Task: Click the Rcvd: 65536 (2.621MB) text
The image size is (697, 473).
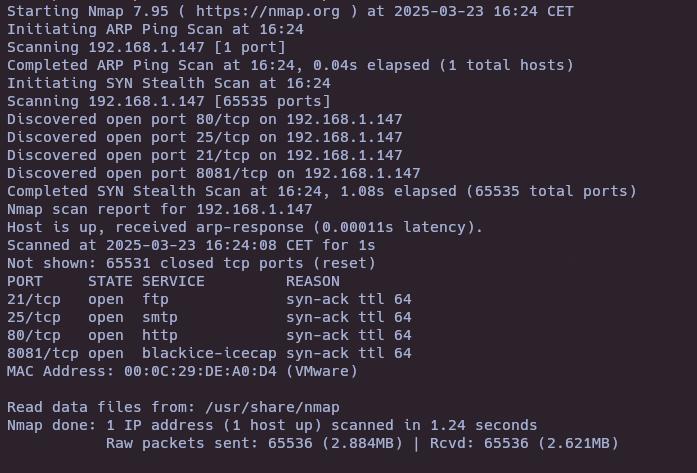Action: 524,443
